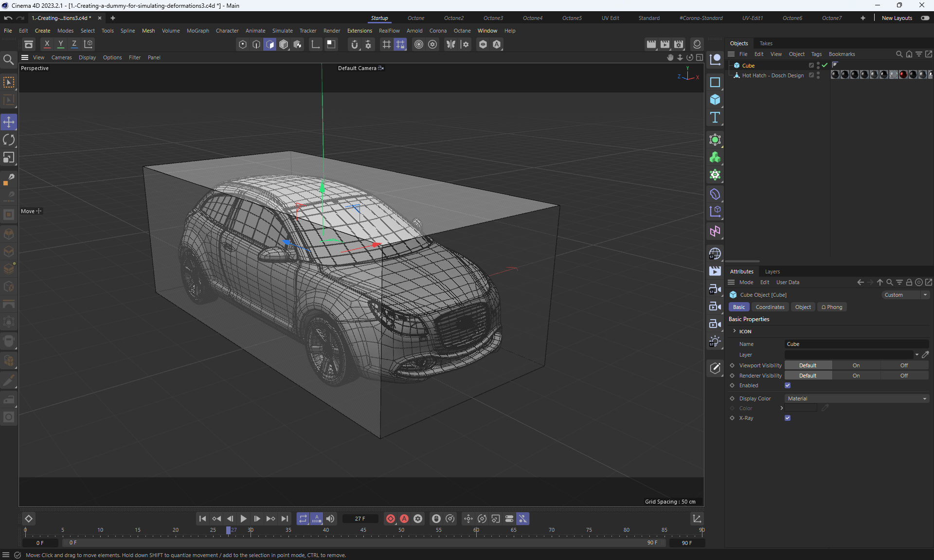This screenshot has height=560, width=934.
Task: Uncheck the X-Ray checkbox
Action: tap(788, 418)
